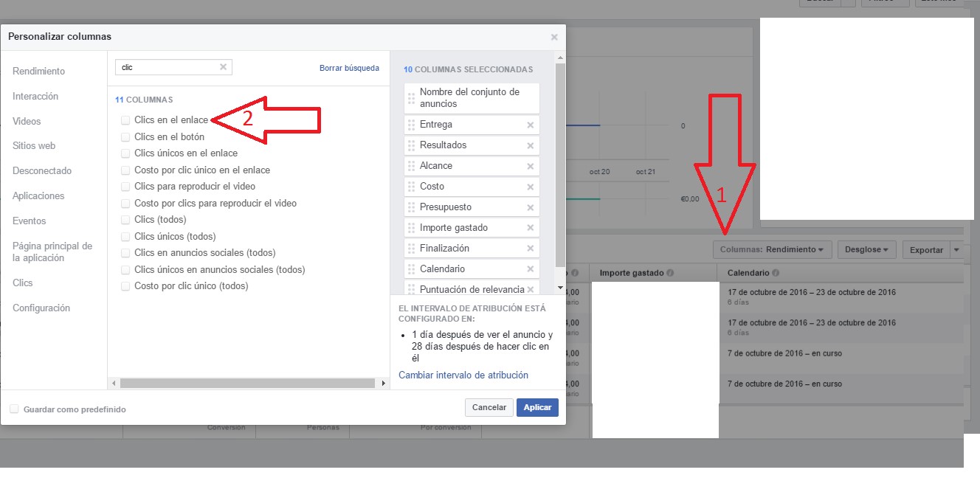This screenshot has height=478, width=980.
Task: Grab the drag handle for Resultados column
Action: click(411, 145)
